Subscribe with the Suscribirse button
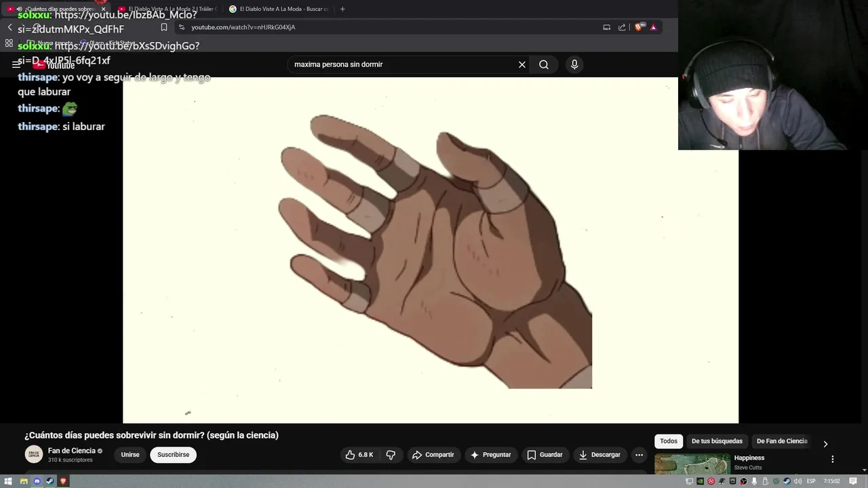This screenshot has width=868, height=488. 174,455
